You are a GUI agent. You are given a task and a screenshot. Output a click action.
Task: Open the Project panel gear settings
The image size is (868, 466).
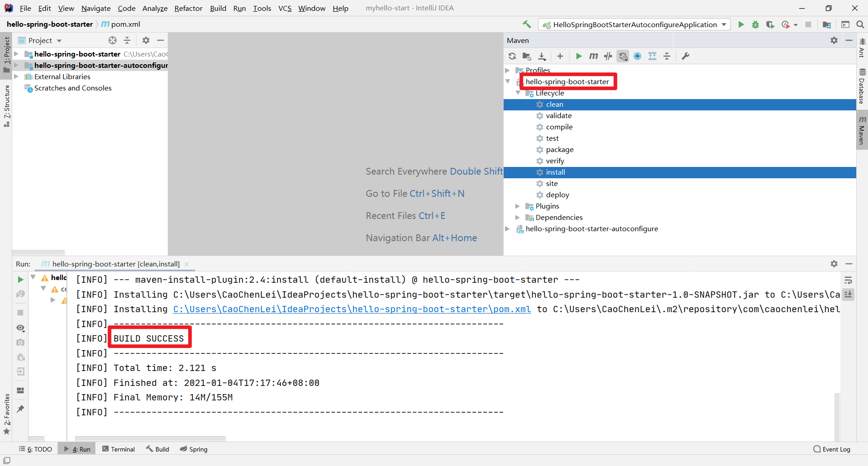tap(146, 40)
